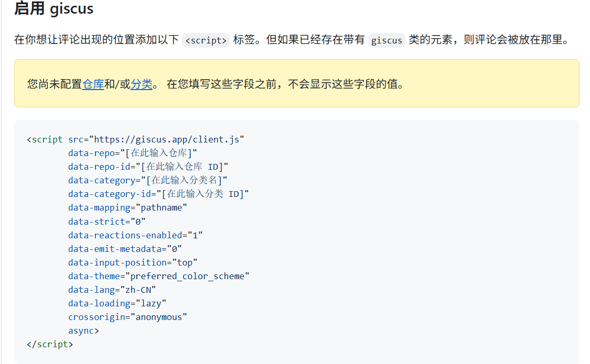Click the data-repo-id attribute line
590x364 pixels.
(x=148, y=167)
